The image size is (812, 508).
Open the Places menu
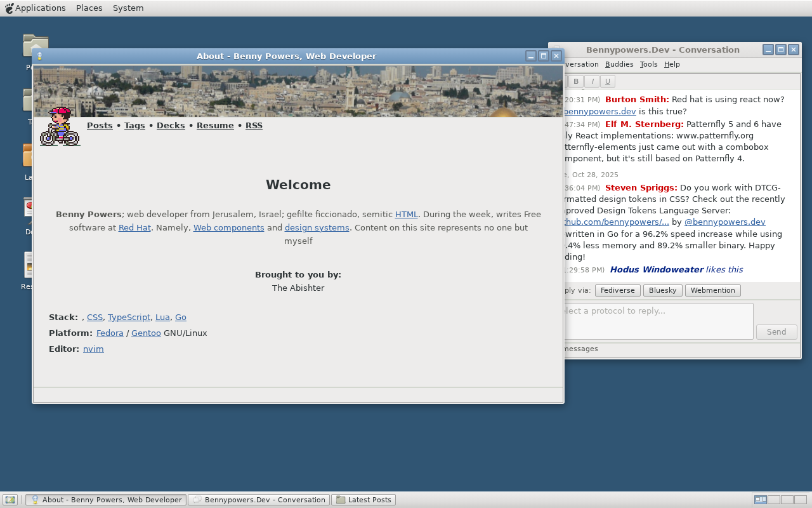coord(89,8)
